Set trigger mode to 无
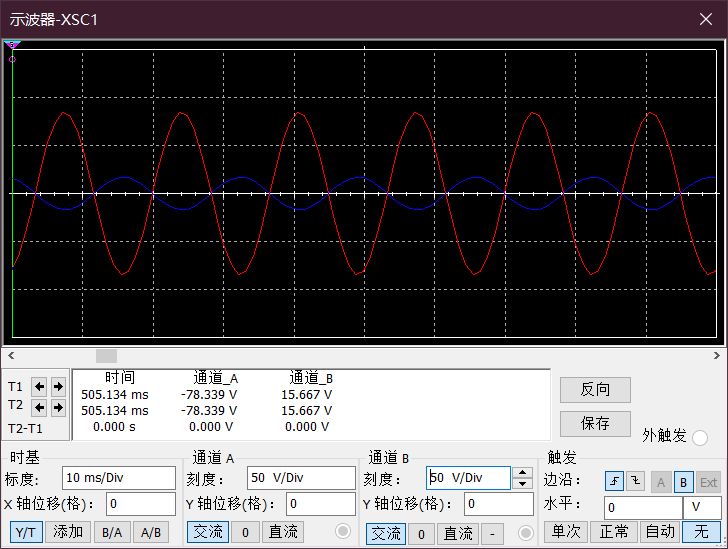The image size is (728, 549). (701, 531)
